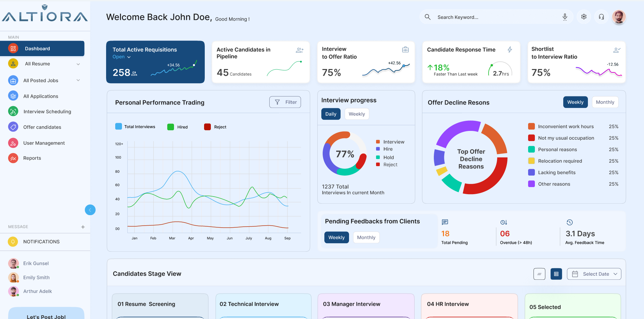Click the Interview Scheduling icon
This screenshot has height=319, width=644.
pyautogui.click(x=13, y=111)
